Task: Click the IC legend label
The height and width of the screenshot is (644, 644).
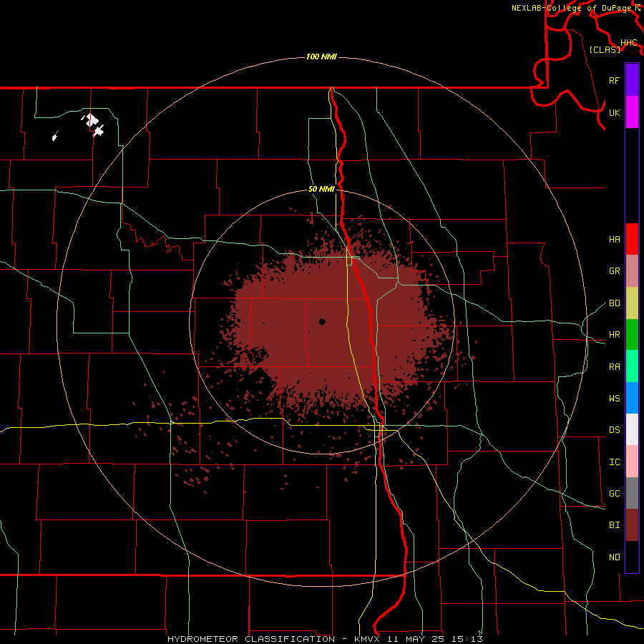Action: (x=614, y=462)
